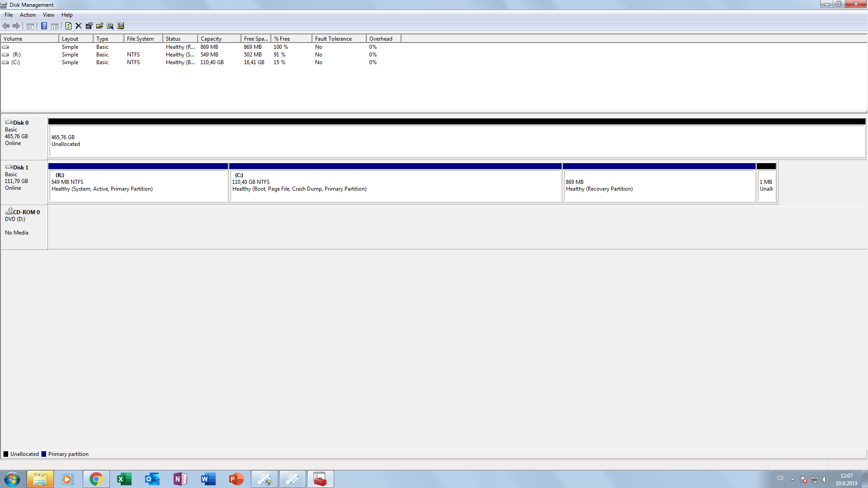
Task: Open the View menu
Action: coord(48,15)
